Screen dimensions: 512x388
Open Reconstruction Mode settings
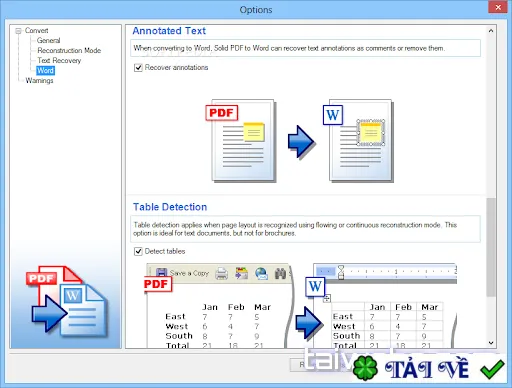(x=69, y=51)
